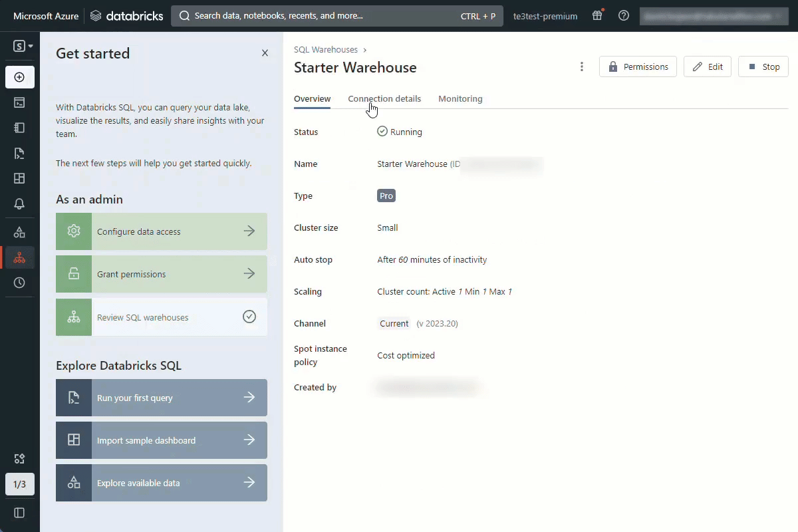Close the Get started panel

[265, 53]
